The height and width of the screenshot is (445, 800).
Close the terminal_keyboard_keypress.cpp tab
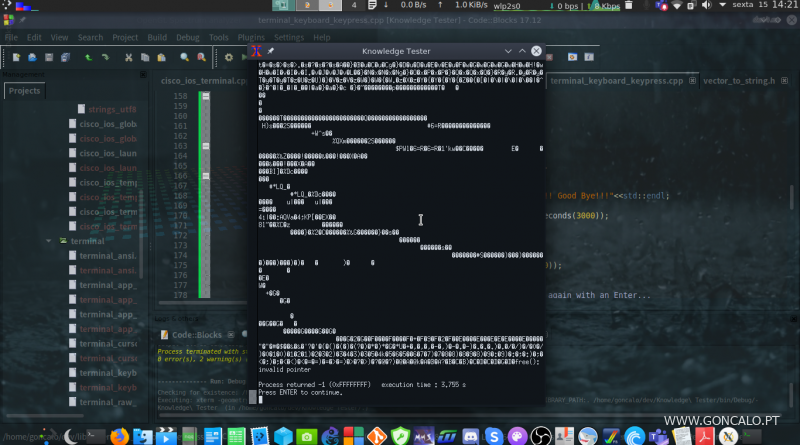692,81
